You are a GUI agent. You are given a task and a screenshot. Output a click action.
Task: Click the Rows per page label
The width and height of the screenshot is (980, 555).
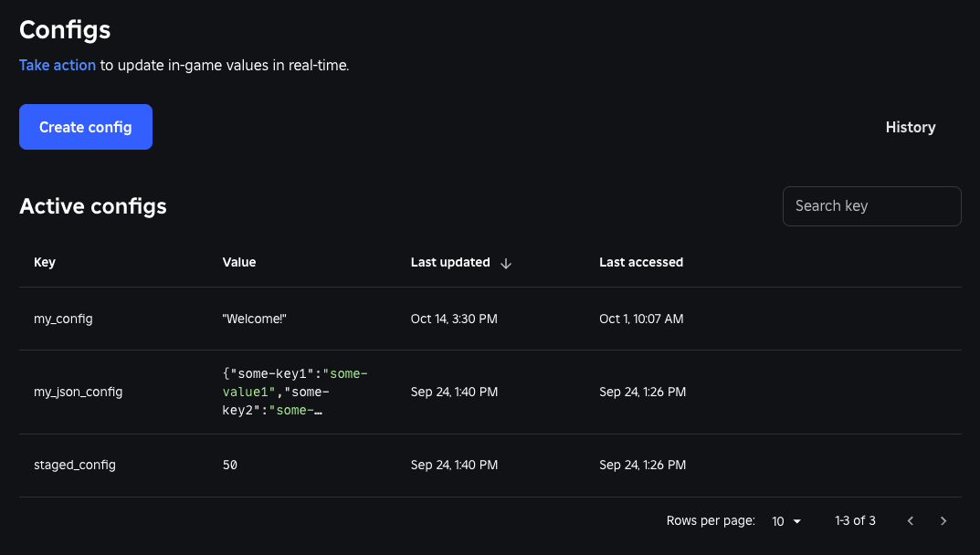(x=711, y=520)
